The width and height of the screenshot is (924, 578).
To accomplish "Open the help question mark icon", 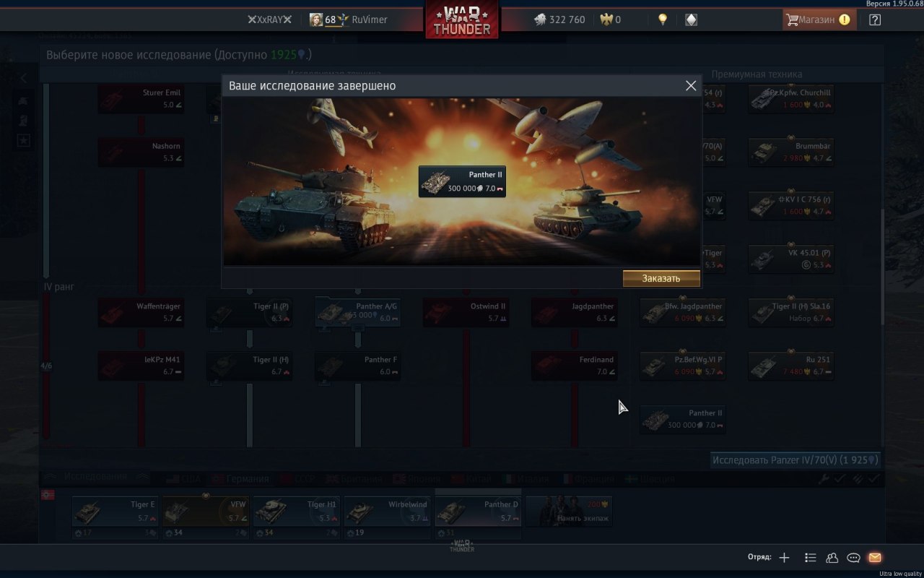I will [875, 20].
